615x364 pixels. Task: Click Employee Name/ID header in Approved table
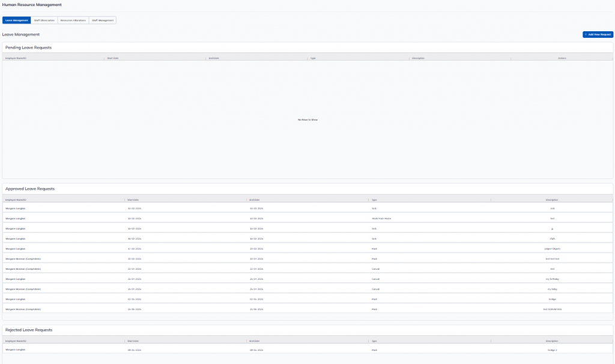click(16, 199)
